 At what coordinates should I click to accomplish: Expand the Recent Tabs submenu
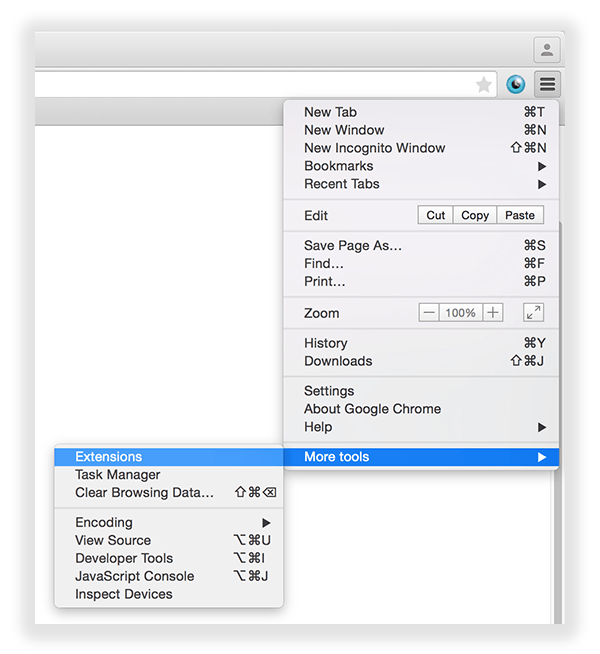(421, 184)
